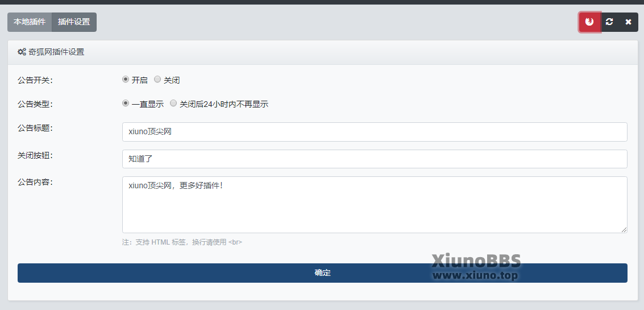
Task: Click the gears icon beside 奇狐网插件设置
Action: [x=22, y=52]
